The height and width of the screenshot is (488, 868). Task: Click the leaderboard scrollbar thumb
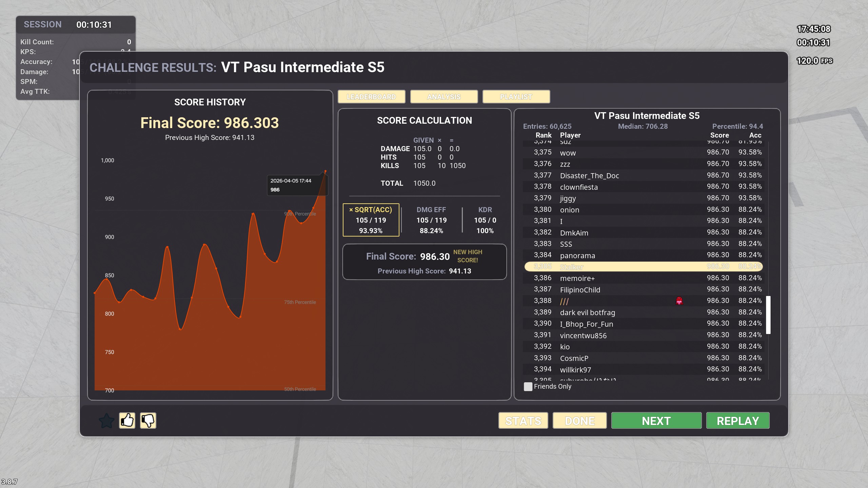[768, 315]
